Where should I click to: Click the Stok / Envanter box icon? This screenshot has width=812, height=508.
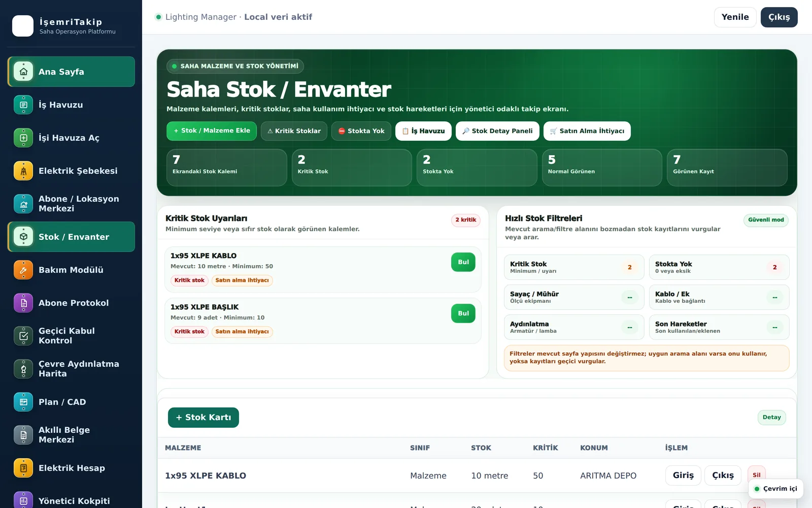[x=23, y=237]
